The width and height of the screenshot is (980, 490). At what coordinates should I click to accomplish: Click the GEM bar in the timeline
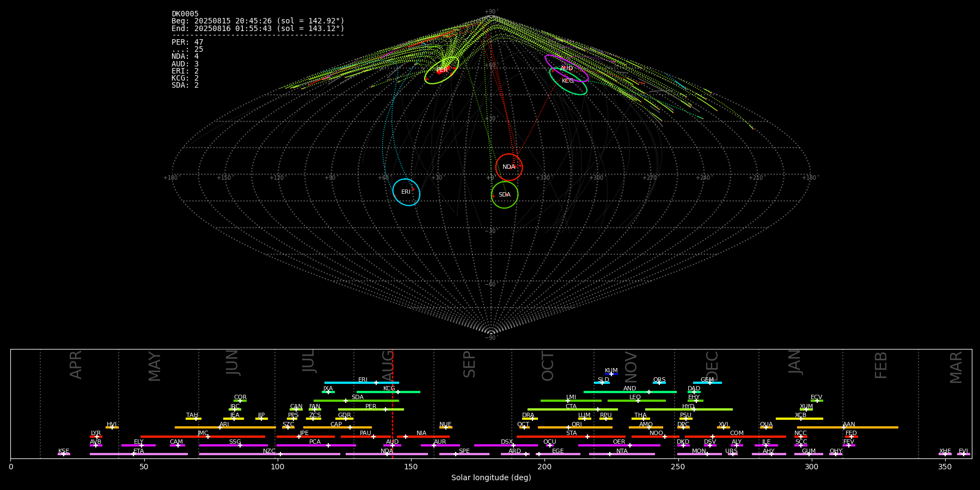[707, 383]
